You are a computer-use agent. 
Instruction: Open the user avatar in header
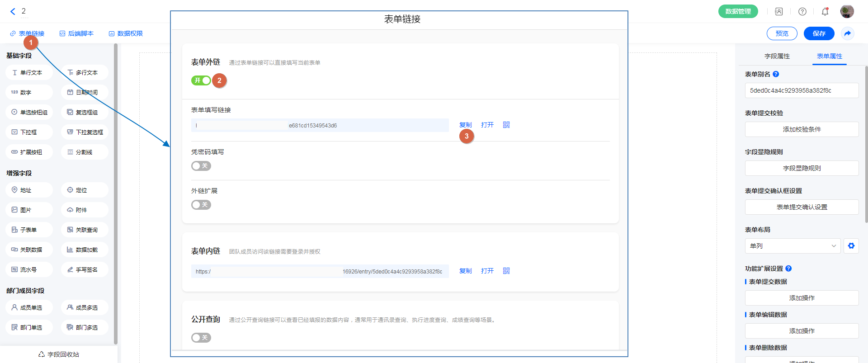coord(847,11)
